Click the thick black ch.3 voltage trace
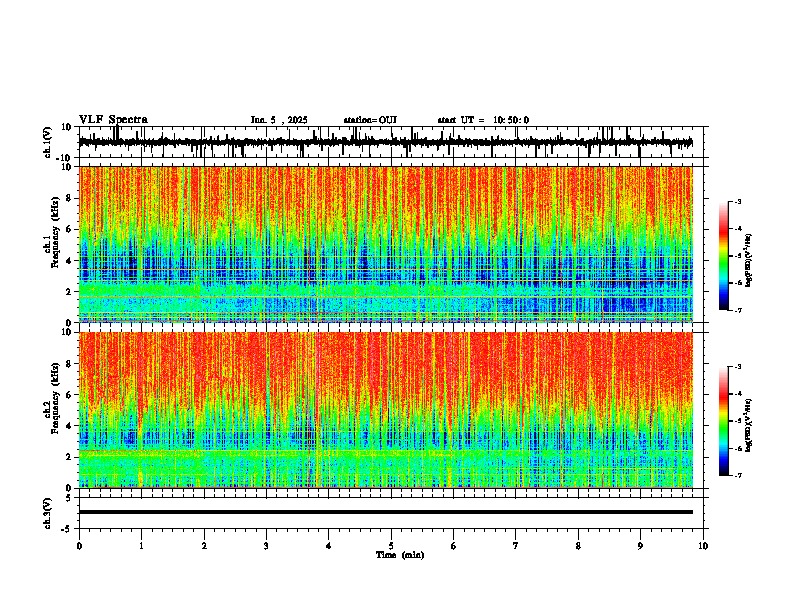This screenshot has height=612, width=792. pyautogui.click(x=385, y=512)
